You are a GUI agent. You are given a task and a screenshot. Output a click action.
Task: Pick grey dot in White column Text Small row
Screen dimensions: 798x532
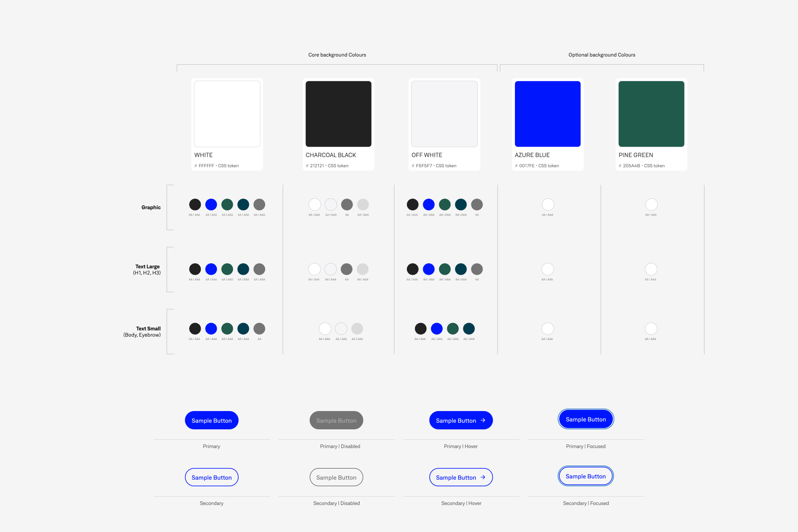click(x=259, y=329)
